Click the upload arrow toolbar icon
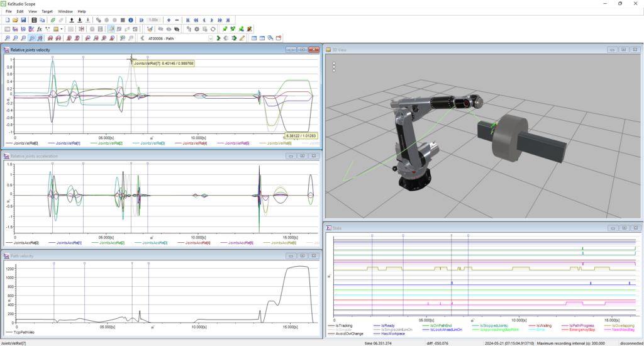The image size is (644, 346). click(72, 20)
